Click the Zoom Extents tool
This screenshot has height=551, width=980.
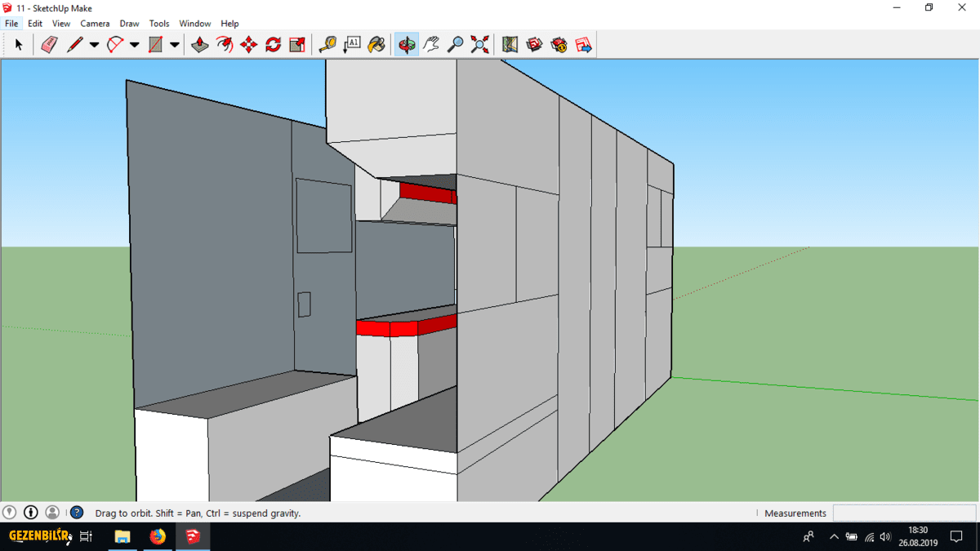480,45
